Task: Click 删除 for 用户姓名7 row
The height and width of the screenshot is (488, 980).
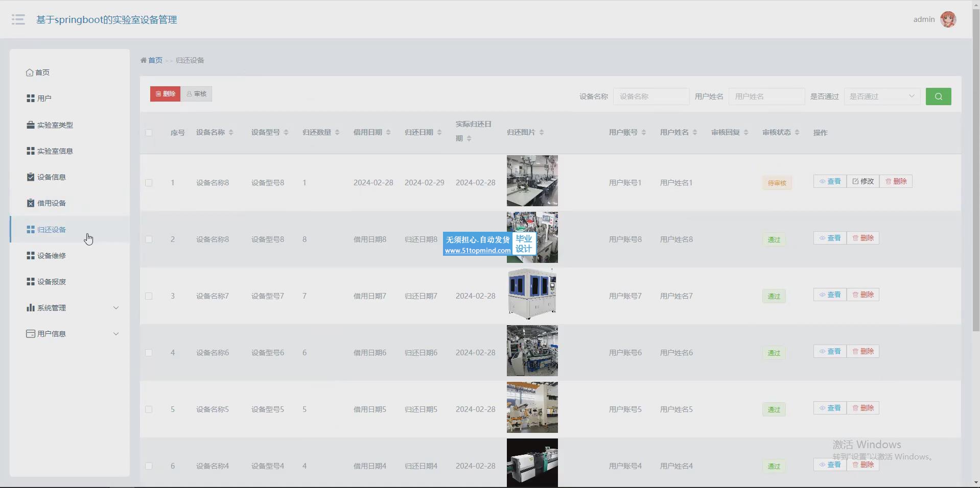Action: pyautogui.click(x=863, y=295)
